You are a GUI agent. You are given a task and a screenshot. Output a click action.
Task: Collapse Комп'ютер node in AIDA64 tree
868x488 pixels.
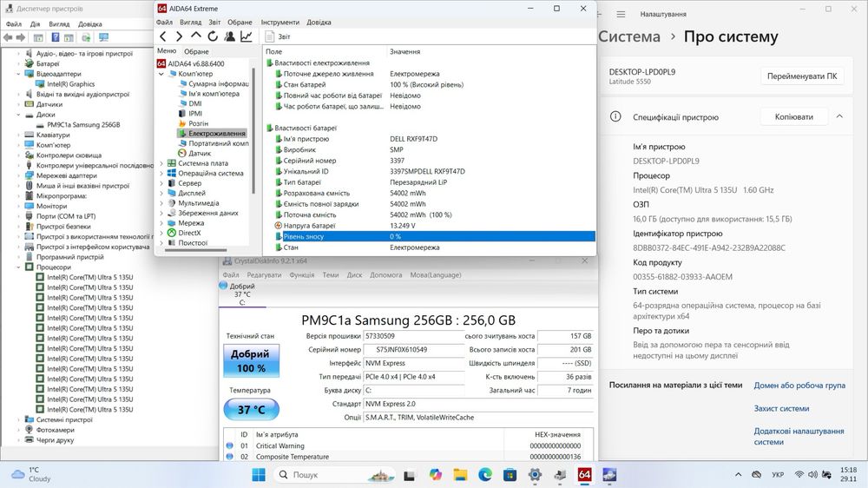coord(161,74)
